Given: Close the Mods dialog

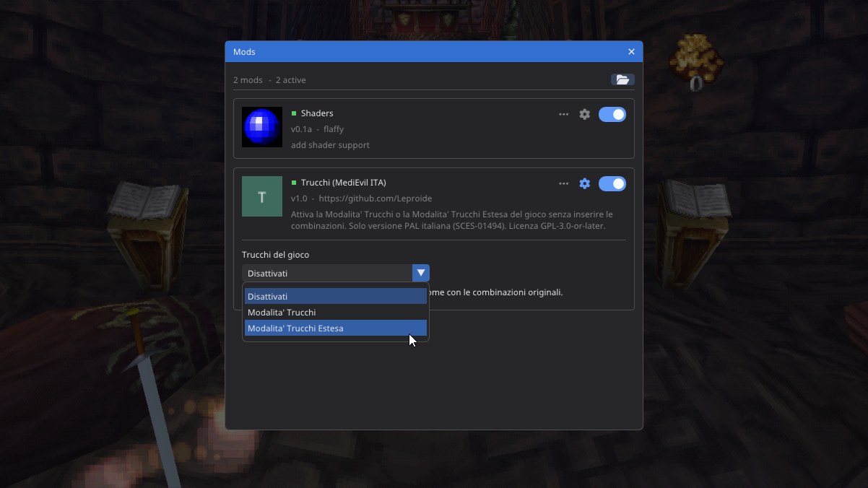Looking at the screenshot, I should click(x=631, y=52).
